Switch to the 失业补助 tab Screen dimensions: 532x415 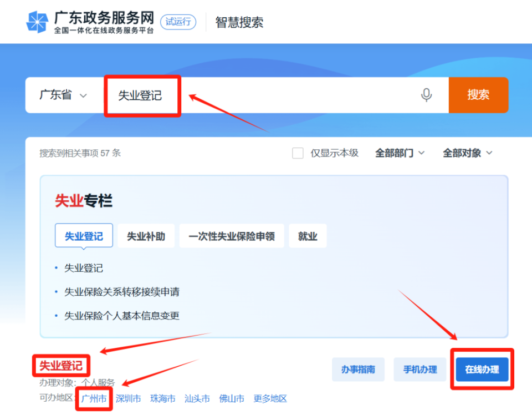click(146, 235)
